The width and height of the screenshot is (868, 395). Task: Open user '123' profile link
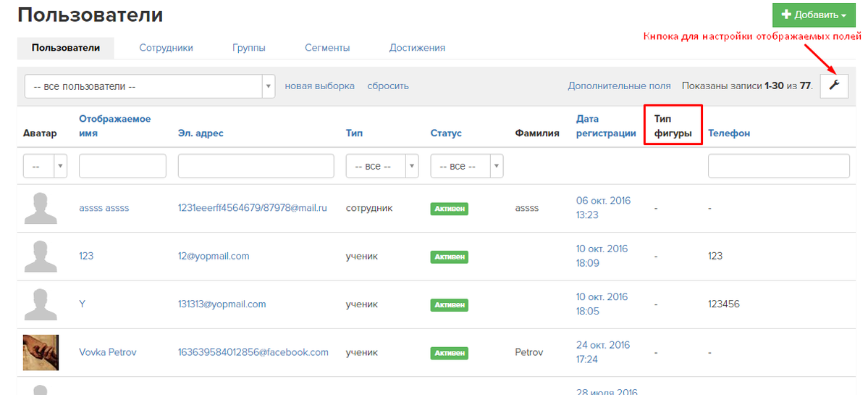86,257
